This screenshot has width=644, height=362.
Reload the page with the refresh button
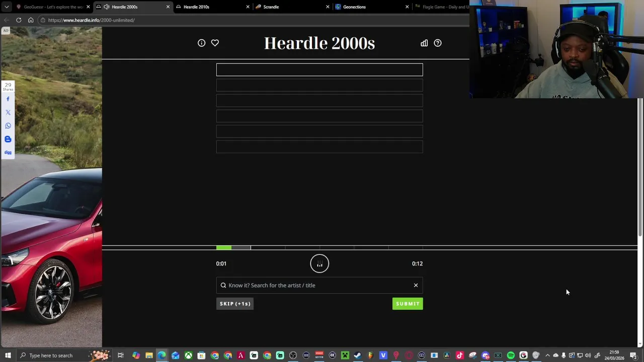coord(19,20)
